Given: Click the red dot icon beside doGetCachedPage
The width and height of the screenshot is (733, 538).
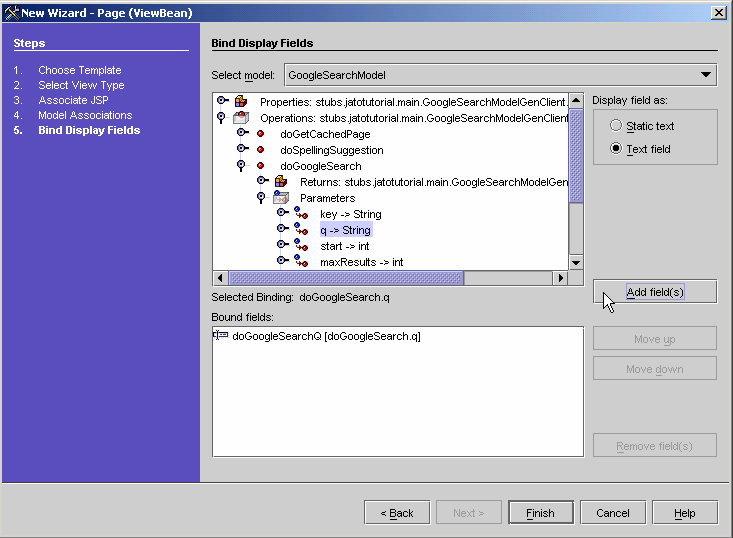Looking at the screenshot, I should pos(261,134).
